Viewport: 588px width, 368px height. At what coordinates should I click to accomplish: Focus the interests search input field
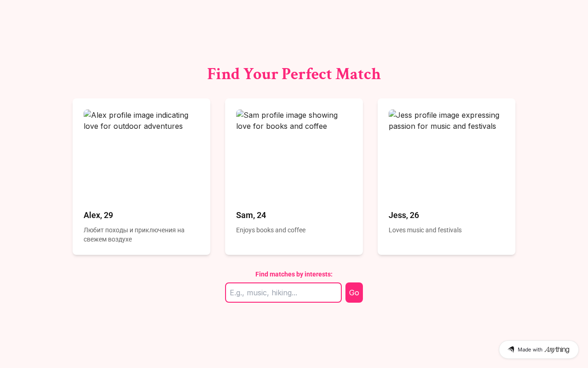click(x=283, y=293)
